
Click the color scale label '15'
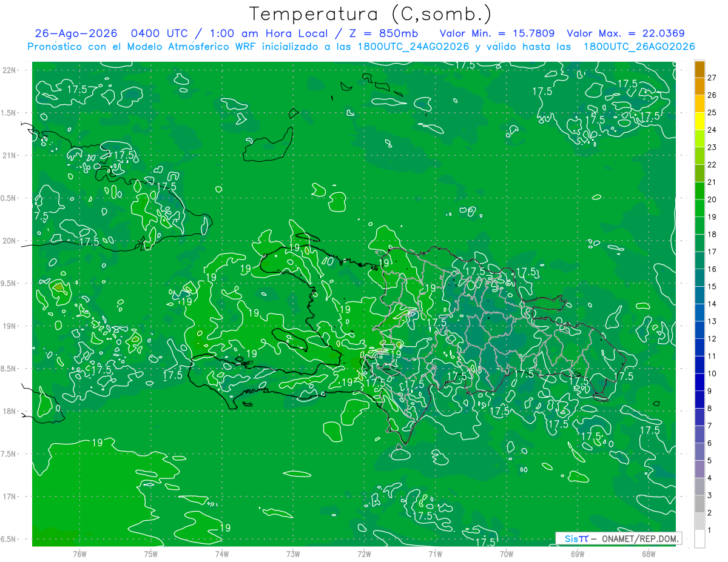(712, 286)
